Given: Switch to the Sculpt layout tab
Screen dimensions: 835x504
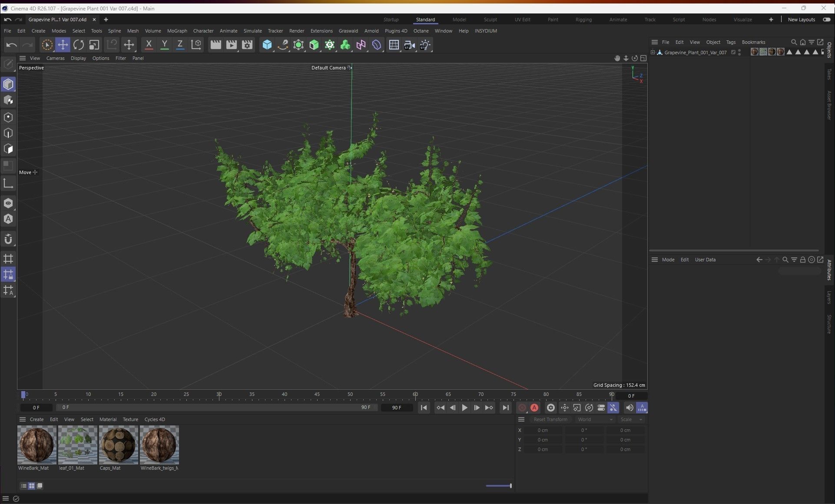Looking at the screenshot, I should 490,20.
